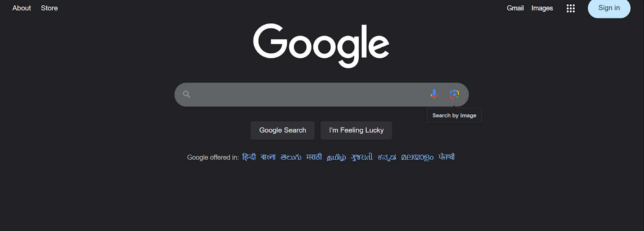The height and width of the screenshot is (231, 644).
Task: Open Search by image camera icon
Action: 454,94
